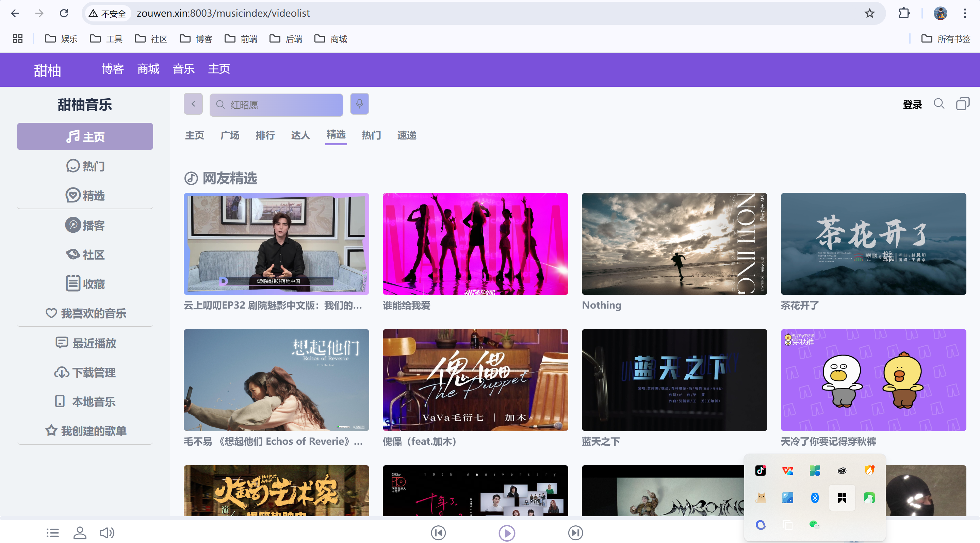Click 博客 in the purple navigation bar
The height and width of the screenshot is (543, 980).
[x=113, y=69]
